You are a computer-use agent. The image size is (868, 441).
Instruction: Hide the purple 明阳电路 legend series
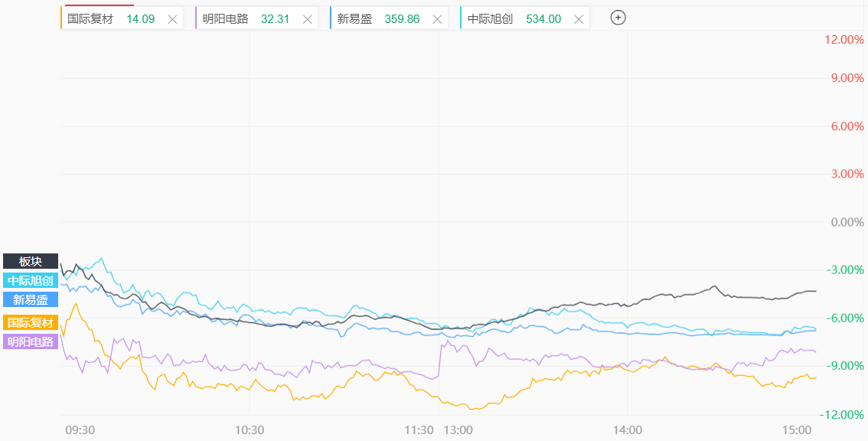tap(31, 342)
